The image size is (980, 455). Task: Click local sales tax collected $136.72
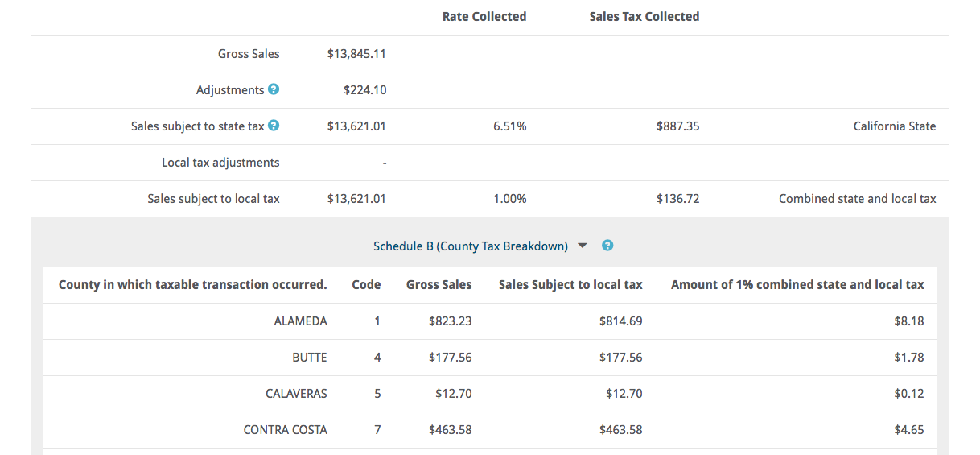click(x=677, y=199)
